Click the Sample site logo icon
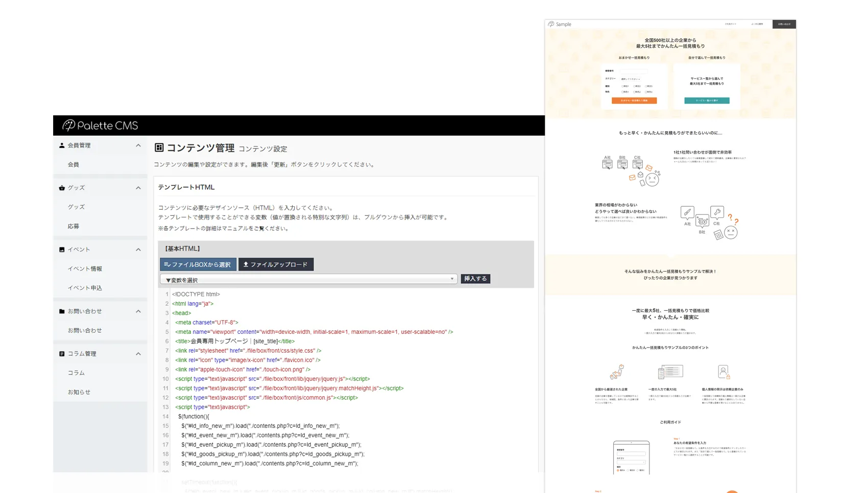This screenshot has height=493, width=868. coord(551,23)
